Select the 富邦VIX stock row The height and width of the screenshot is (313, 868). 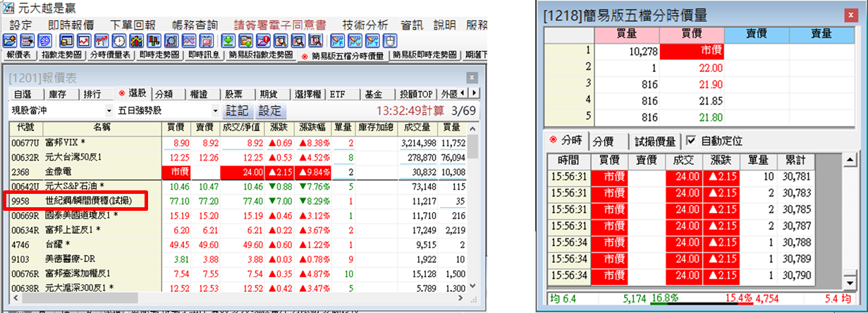tap(238, 142)
